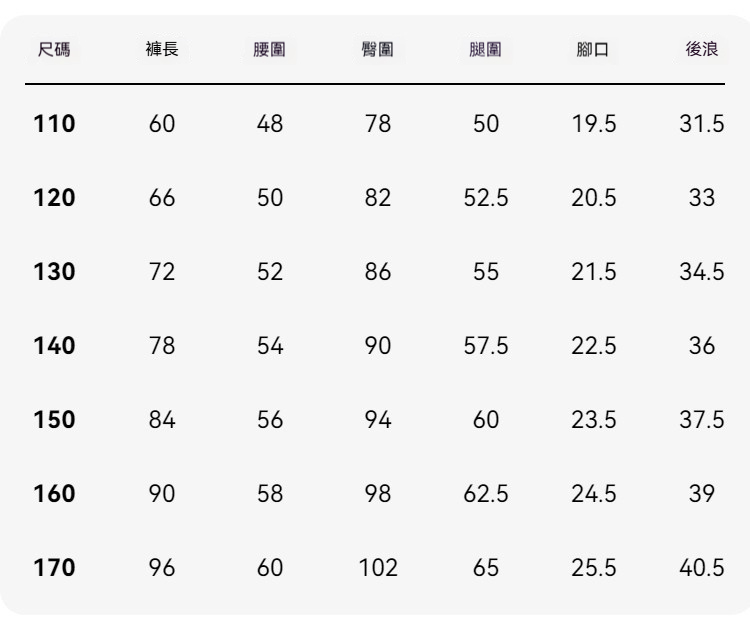Select size 150 row label
Image resolution: width=750 pixels, height=629 pixels.
pyautogui.click(x=55, y=419)
